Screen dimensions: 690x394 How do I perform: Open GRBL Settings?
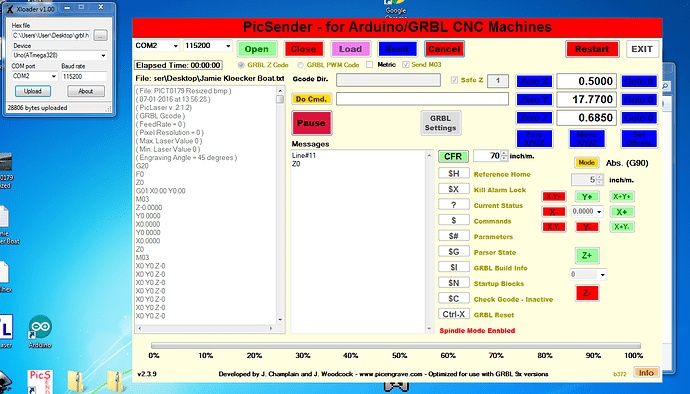coord(440,123)
